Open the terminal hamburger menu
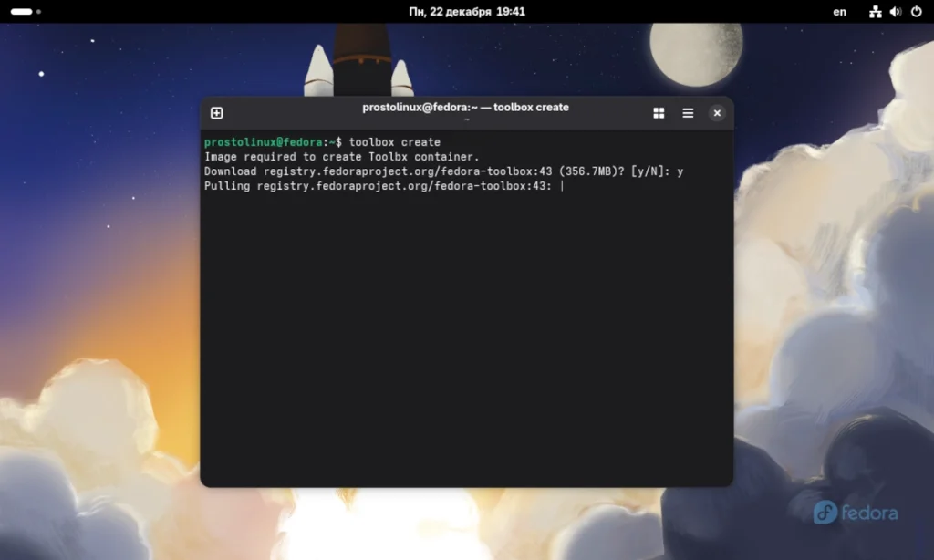Viewport: 934px width, 560px height. pyautogui.click(x=688, y=113)
